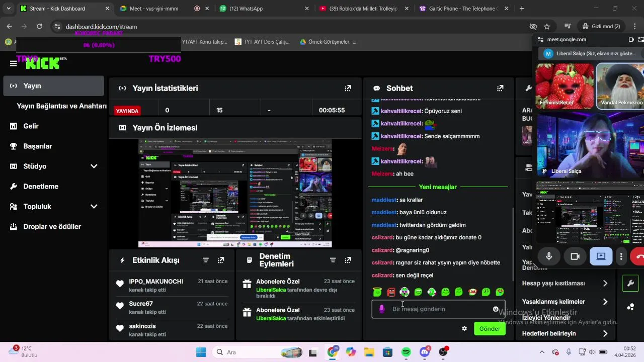Open the Kick hamburger menu
The height and width of the screenshot is (362, 644).
[13, 63]
